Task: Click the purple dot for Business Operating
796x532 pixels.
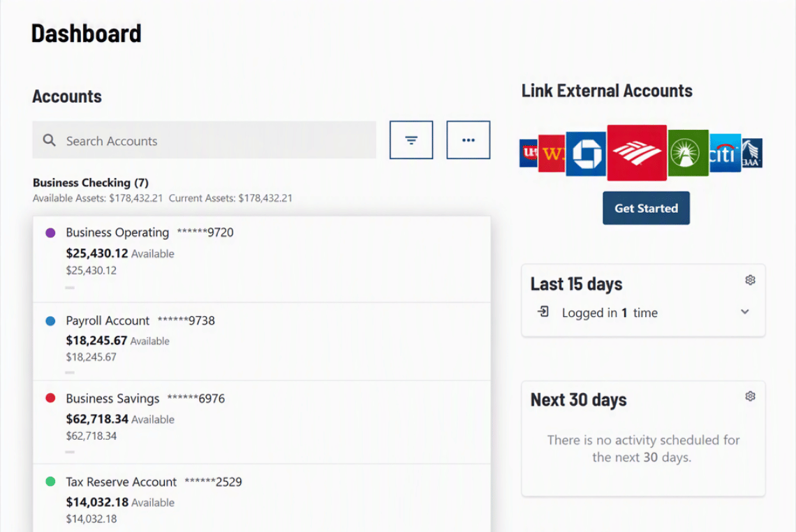Action: tap(50, 233)
